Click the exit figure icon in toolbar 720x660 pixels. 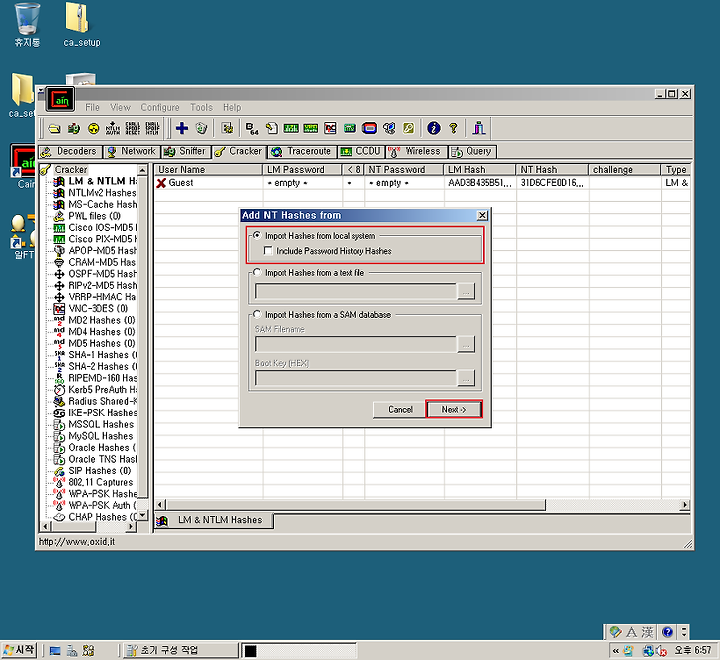point(479,128)
